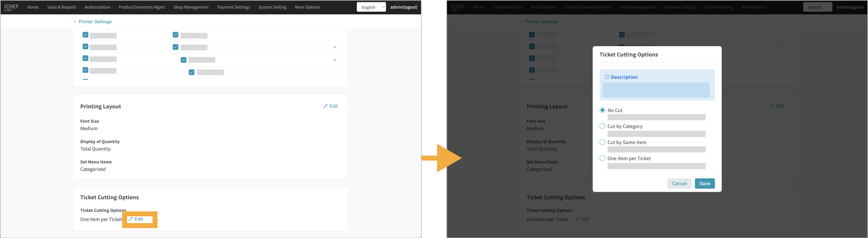Screen dimensions: 868x238
Task: Click back chevron before Printer Settings, left screenshot
Action: coord(75,22)
